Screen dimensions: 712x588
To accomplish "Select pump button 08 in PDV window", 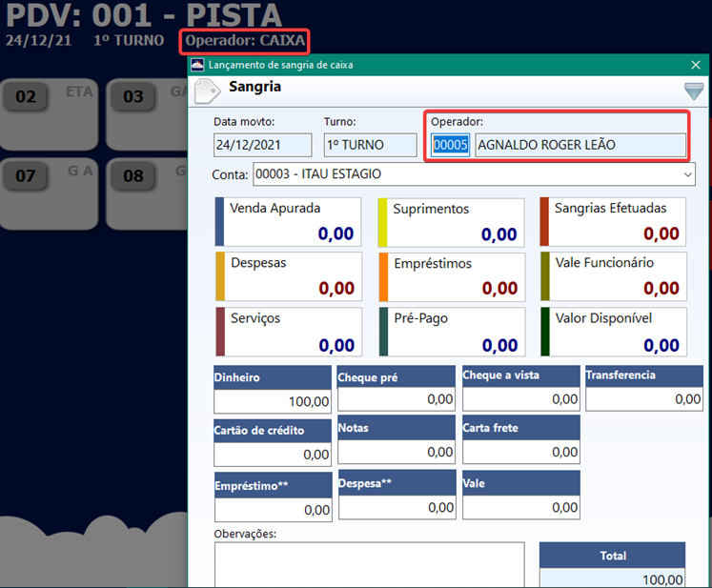I will [x=147, y=193].
